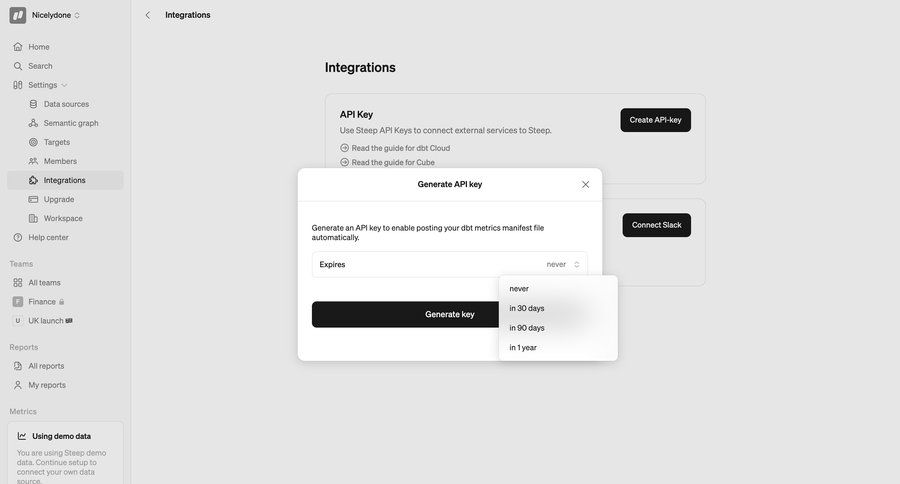Open the Home page icon

coord(18,47)
